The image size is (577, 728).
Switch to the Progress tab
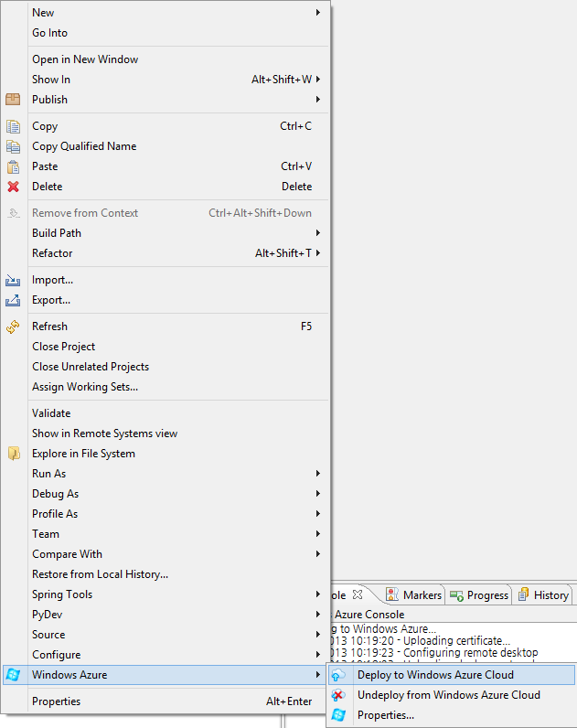click(479, 594)
